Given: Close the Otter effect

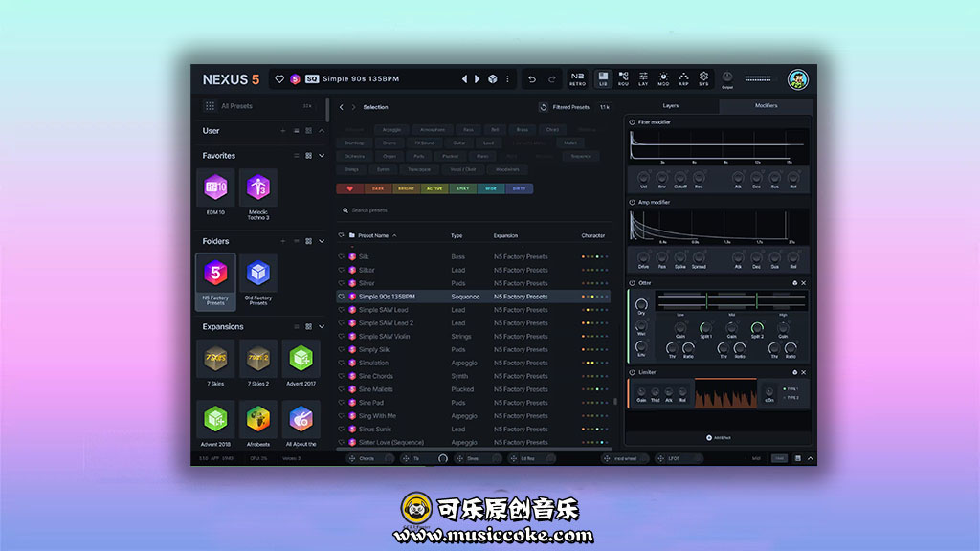Looking at the screenshot, I should point(804,283).
